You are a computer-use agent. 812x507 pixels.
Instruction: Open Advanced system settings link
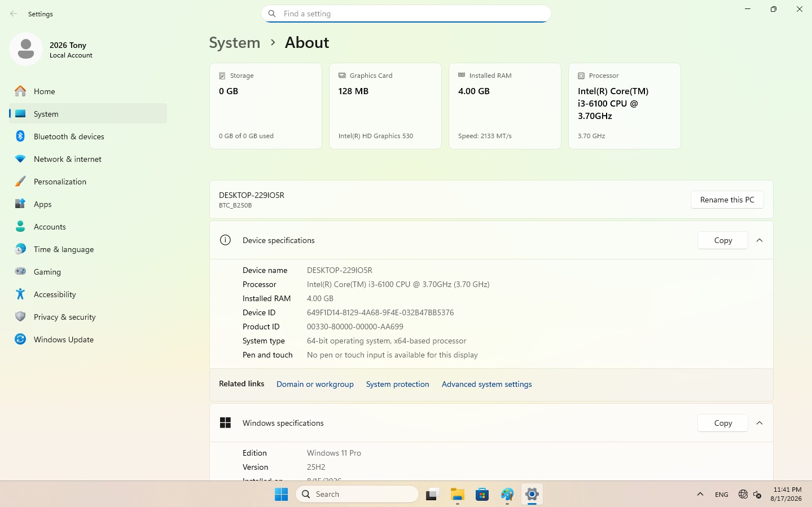[x=486, y=384]
